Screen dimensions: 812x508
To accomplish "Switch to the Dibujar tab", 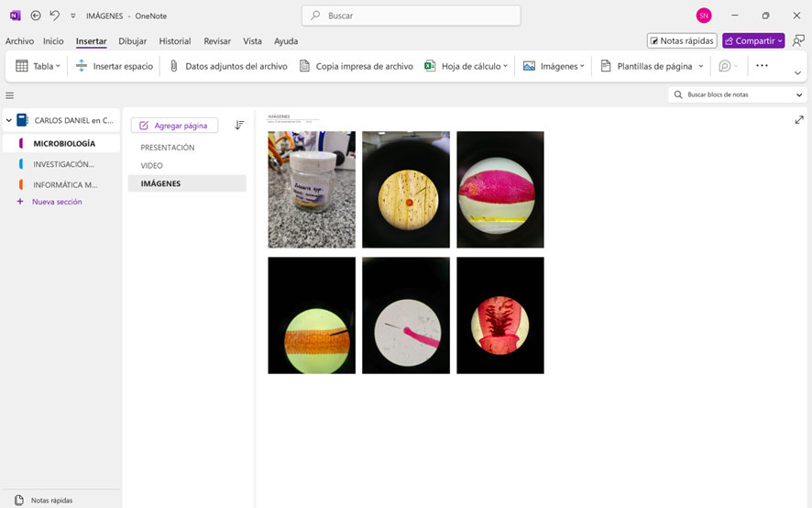I will click(133, 41).
